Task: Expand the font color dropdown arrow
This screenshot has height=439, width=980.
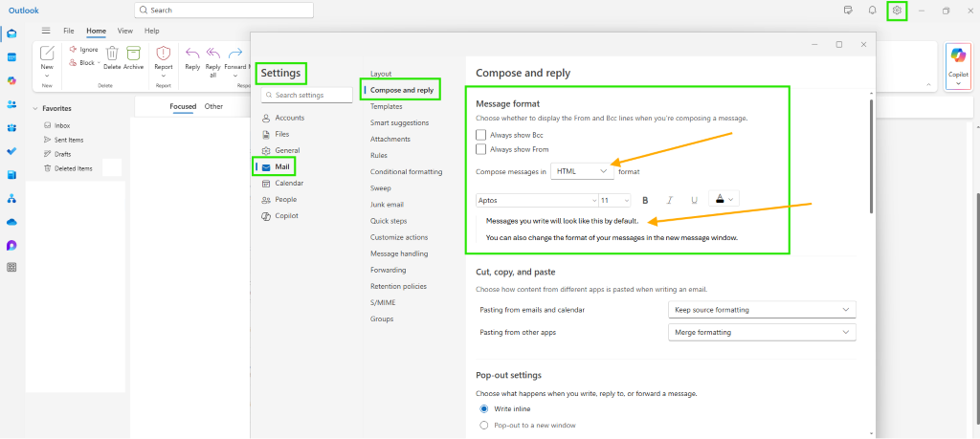Action: point(730,200)
